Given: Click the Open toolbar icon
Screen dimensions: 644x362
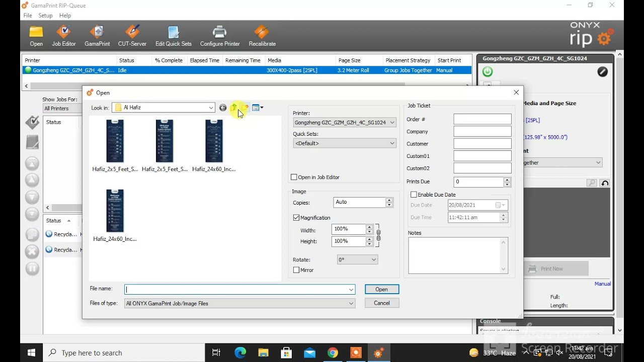Looking at the screenshot, I should tap(36, 36).
